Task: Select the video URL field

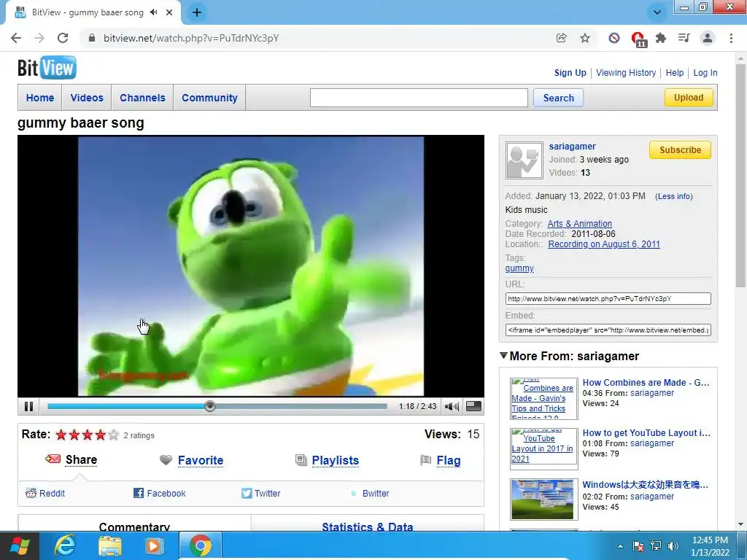Action: pyautogui.click(x=608, y=298)
